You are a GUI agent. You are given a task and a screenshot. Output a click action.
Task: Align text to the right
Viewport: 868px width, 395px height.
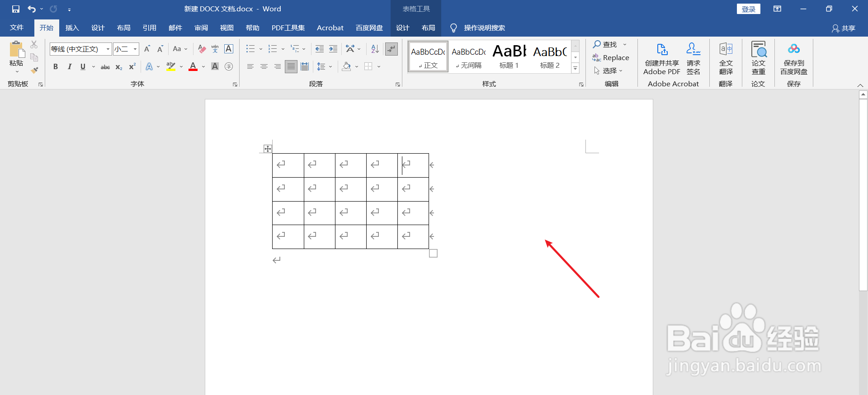(278, 67)
